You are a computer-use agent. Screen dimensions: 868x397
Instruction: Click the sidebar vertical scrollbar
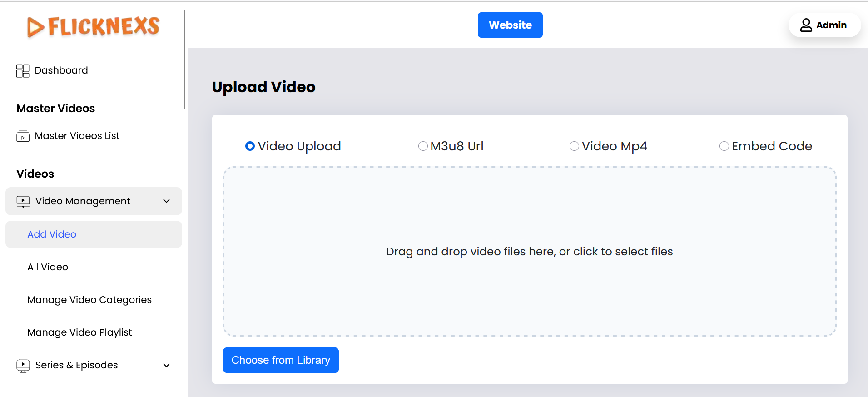pos(184,59)
